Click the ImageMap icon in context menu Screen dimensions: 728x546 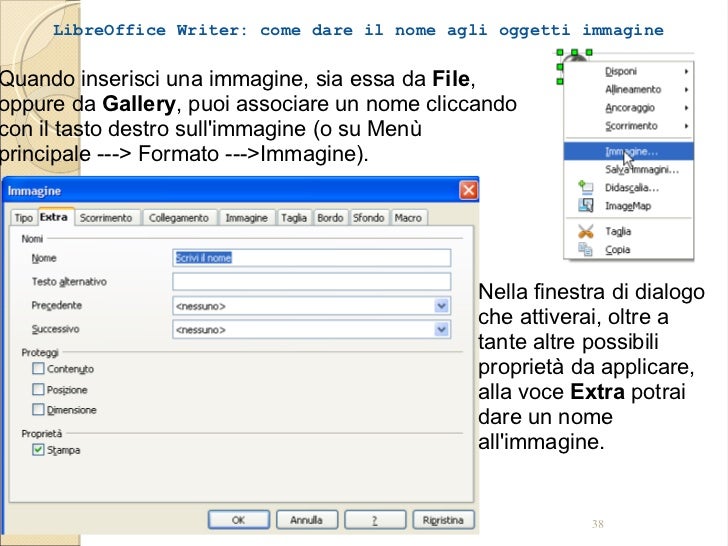(585, 205)
